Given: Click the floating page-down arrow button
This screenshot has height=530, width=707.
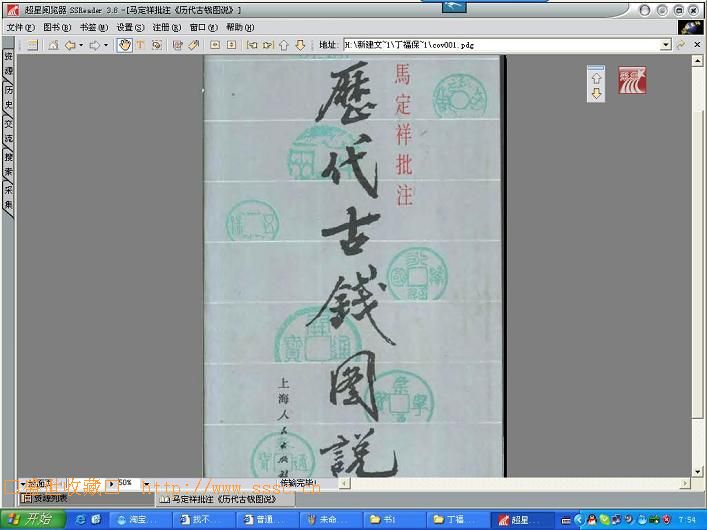Looking at the screenshot, I should [596, 93].
